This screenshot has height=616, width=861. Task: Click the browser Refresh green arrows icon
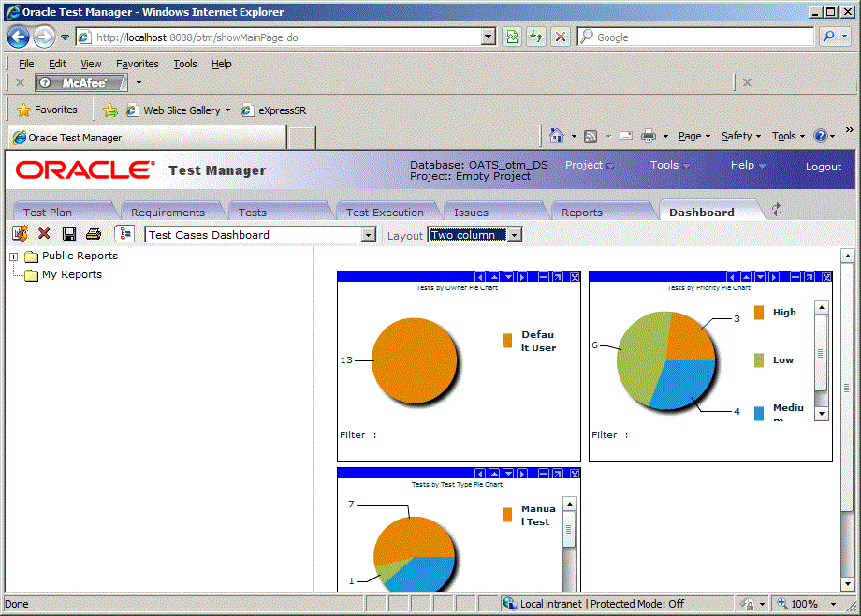[536, 37]
